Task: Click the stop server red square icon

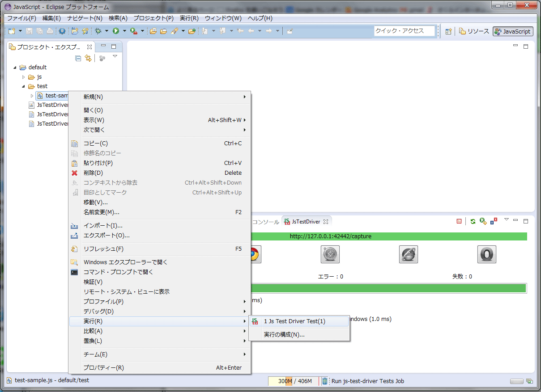Action: coord(459,221)
